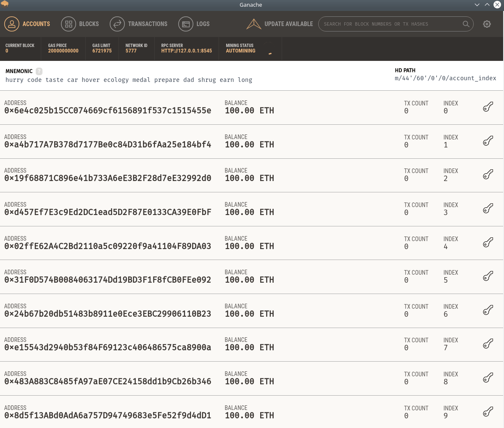
Task: Switch to the Accounts tab
Action: [27, 24]
